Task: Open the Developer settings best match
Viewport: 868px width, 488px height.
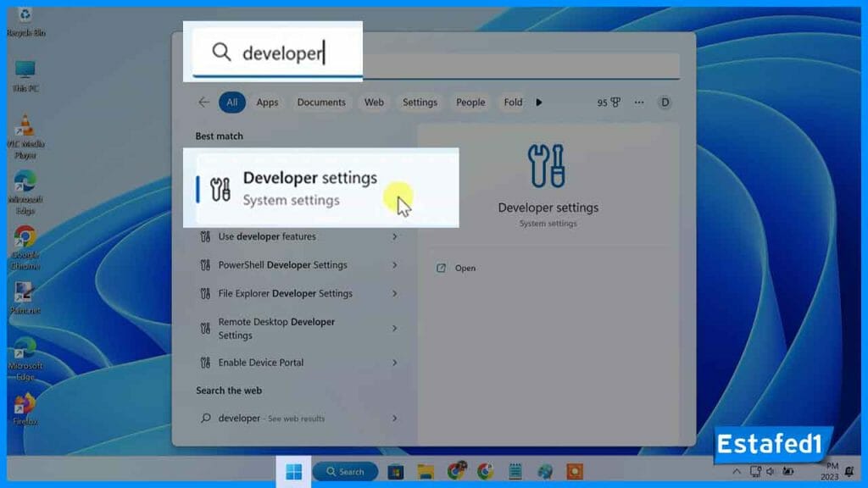Action: (321, 188)
